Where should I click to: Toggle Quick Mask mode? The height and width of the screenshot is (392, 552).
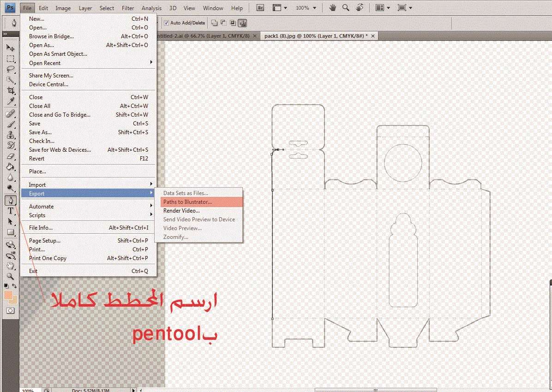(11, 311)
